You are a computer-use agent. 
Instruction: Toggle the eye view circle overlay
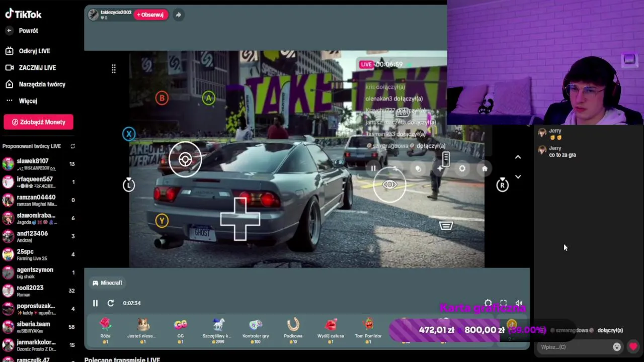coord(389,185)
